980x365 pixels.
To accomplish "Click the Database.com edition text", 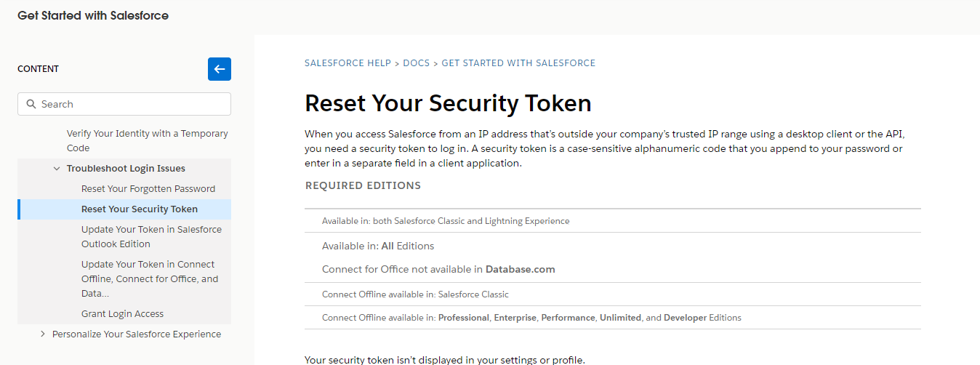I will [521, 269].
